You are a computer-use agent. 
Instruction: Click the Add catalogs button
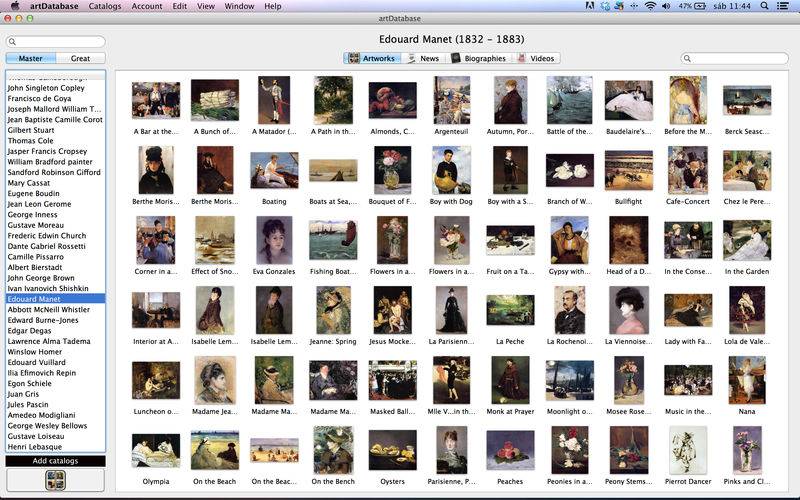[55, 461]
